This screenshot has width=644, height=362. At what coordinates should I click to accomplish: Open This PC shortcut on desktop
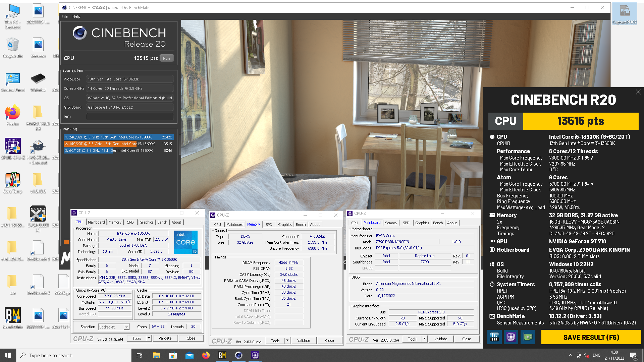pos(13,16)
